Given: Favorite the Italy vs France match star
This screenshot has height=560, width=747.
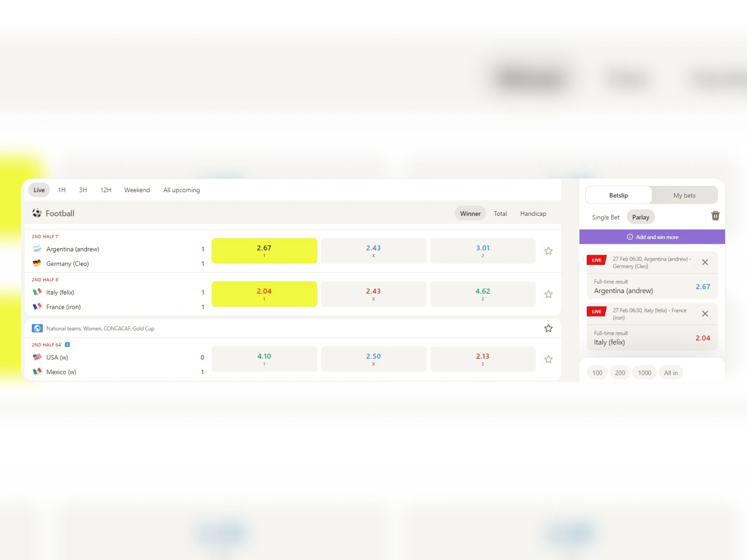Looking at the screenshot, I should (x=548, y=294).
